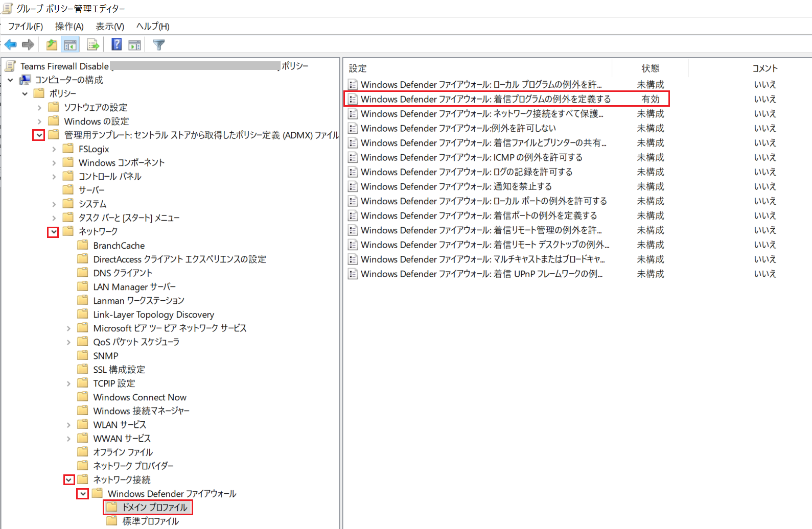Click the Group Policy Editor title bar icon

click(8, 8)
